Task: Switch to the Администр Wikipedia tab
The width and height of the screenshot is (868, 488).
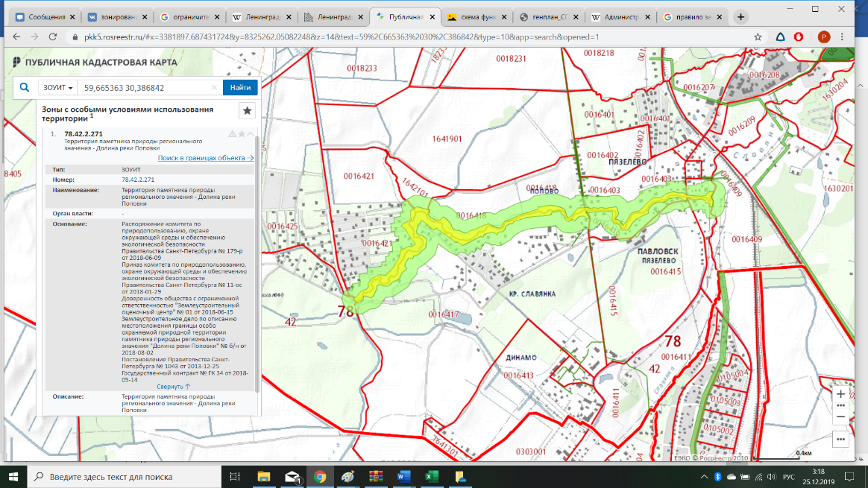Action: (621, 17)
